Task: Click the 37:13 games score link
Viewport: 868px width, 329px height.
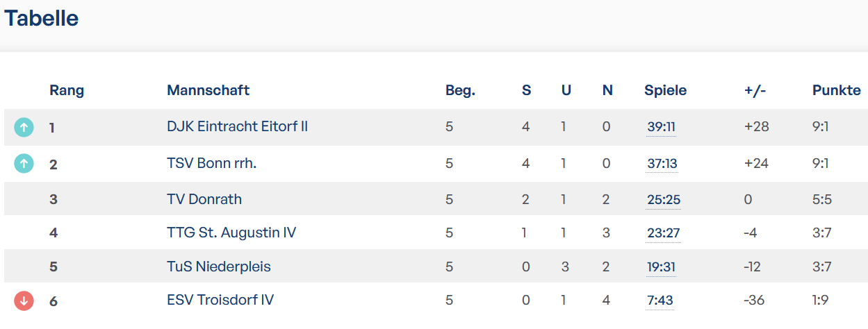Action: 662,164
